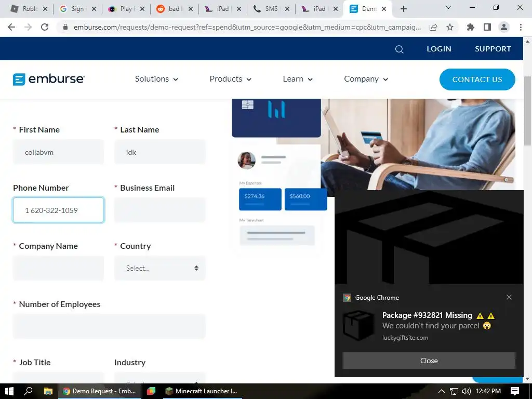This screenshot has width=532, height=399.
Task: Click the LOGIN link
Action: (x=438, y=49)
